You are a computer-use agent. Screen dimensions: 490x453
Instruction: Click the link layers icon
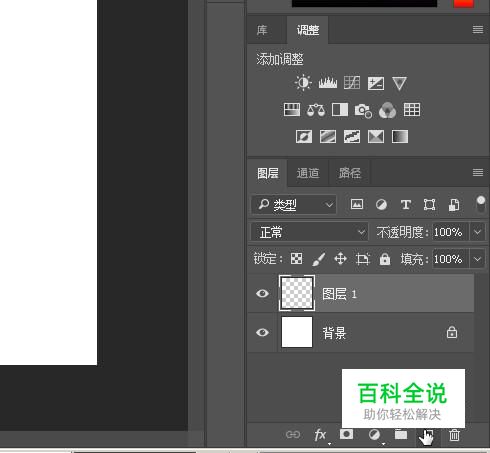tap(293, 435)
